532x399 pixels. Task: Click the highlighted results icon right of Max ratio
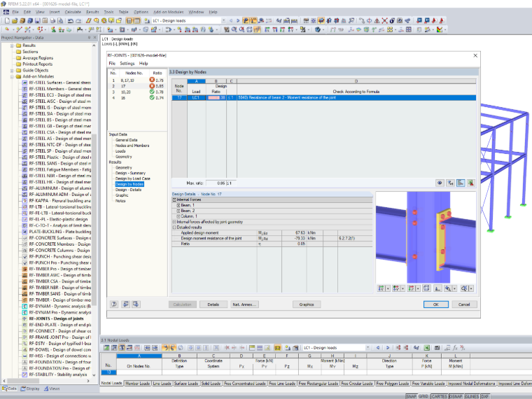click(461, 183)
